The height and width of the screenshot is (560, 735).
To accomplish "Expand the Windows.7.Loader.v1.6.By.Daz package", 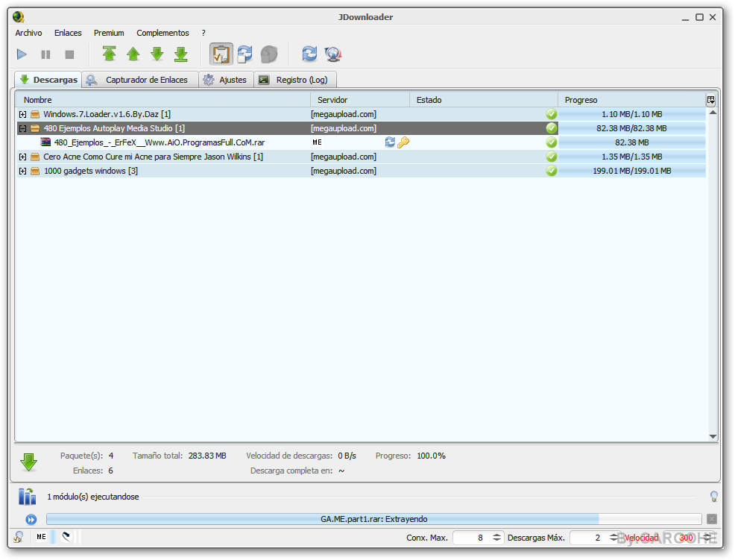I will [x=23, y=114].
